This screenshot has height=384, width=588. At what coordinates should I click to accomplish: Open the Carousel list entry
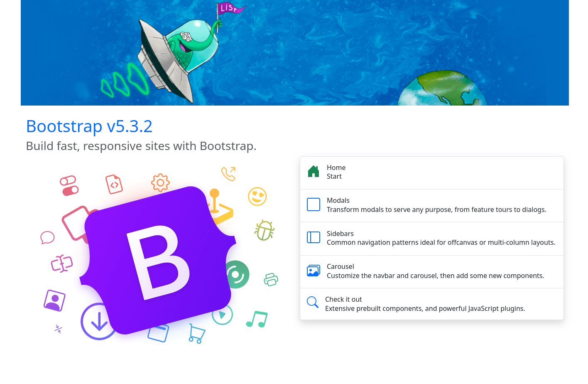click(432, 272)
